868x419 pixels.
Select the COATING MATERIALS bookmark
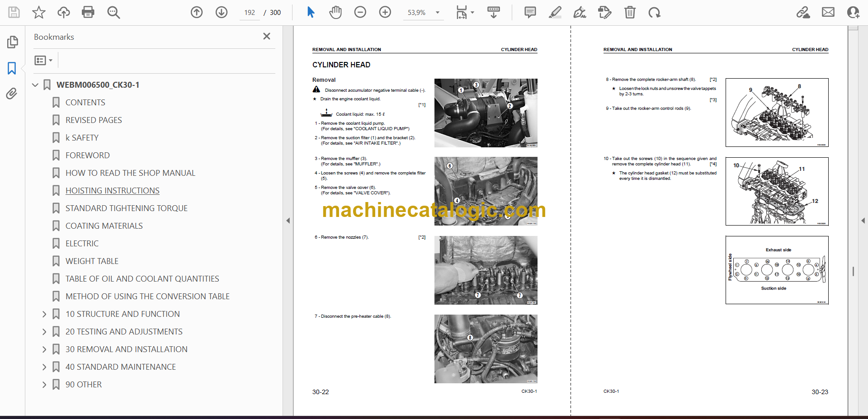[x=104, y=226]
